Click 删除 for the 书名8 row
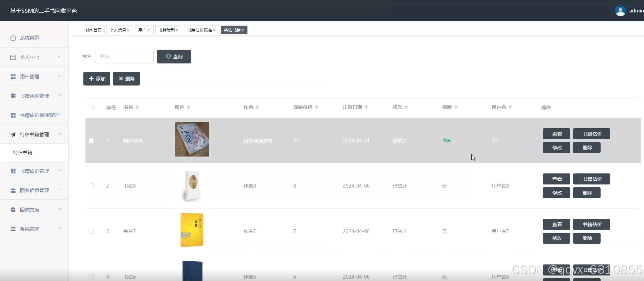The image size is (644, 281). pyautogui.click(x=587, y=193)
